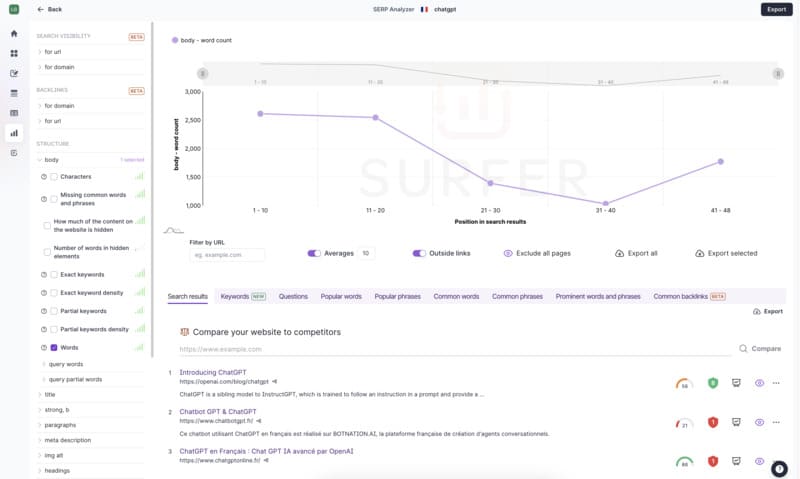Switch to the Common backlinks tab
The height and width of the screenshot is (479, 800).
coord(689,296)
